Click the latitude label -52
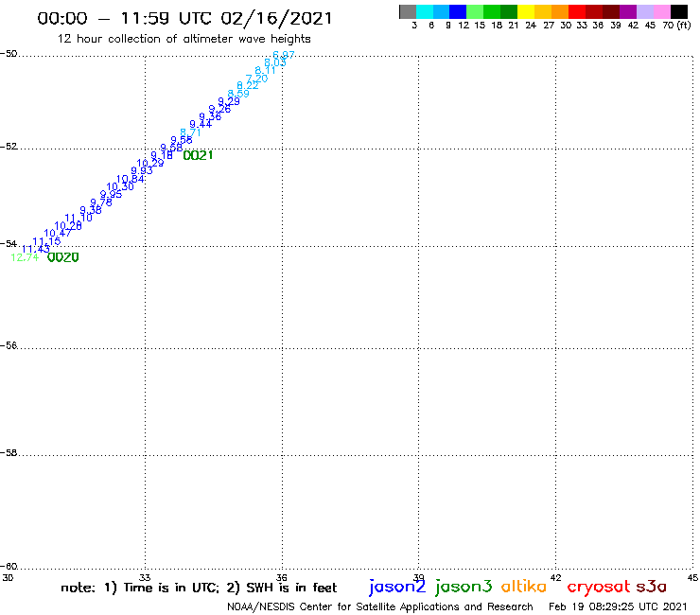 click(9, 147)
